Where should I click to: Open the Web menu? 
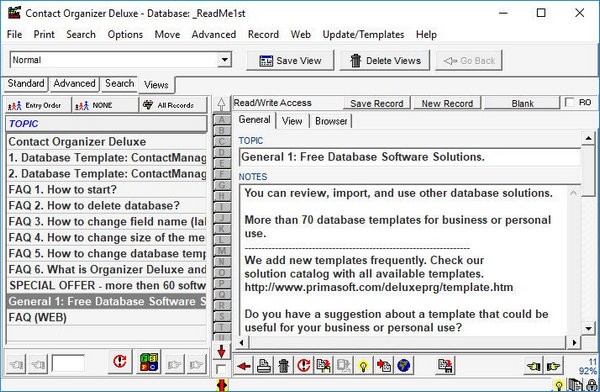[x=300, y=34]
